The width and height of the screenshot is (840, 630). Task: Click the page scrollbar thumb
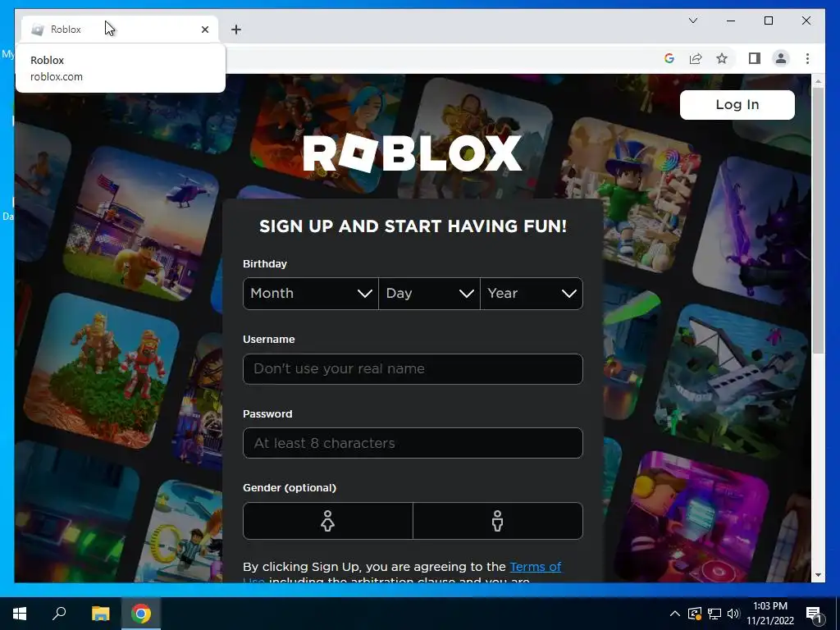[x=818, y=220]
